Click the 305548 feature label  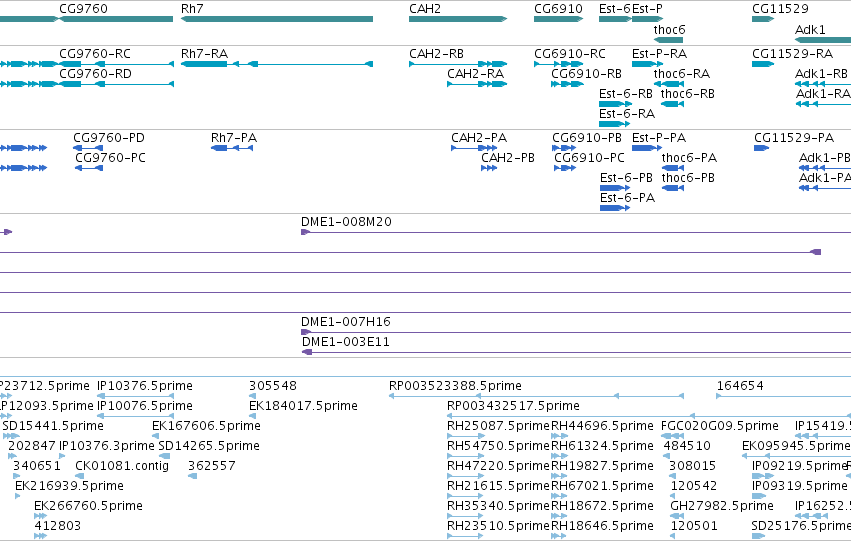pos(273,386)
